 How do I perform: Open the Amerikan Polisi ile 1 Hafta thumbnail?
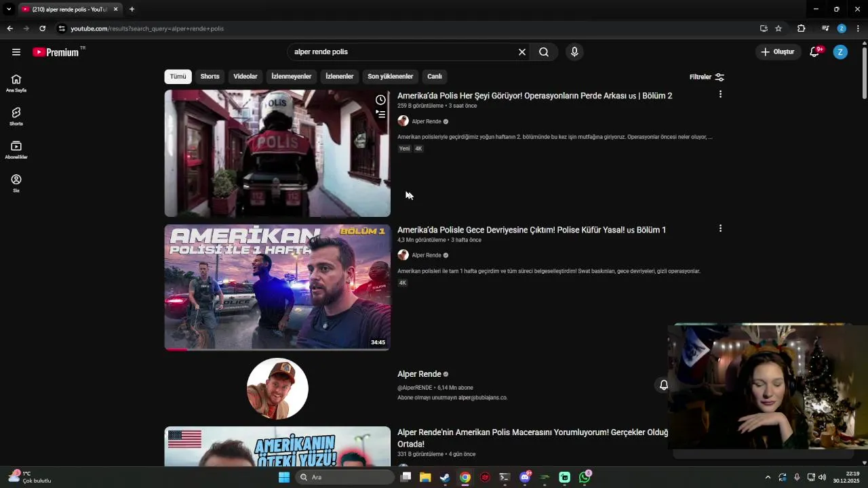point(277,287)
